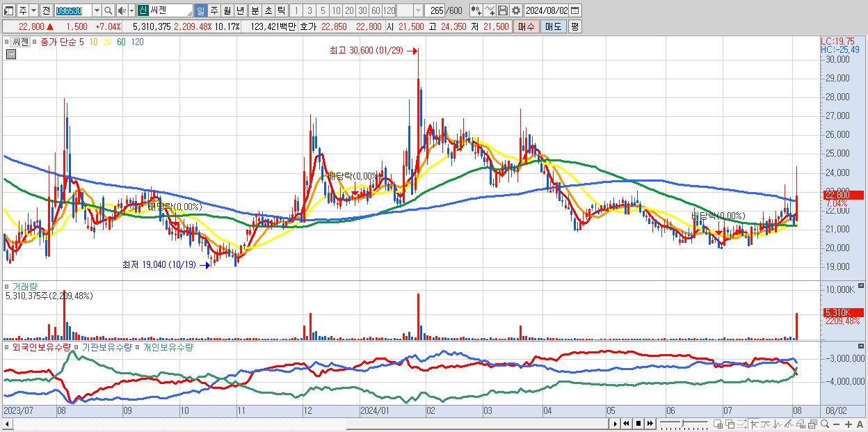Screen dimensions: 868x432
Task: Click the window-with-grid layout icon
Action: click(x=718, y=424)
